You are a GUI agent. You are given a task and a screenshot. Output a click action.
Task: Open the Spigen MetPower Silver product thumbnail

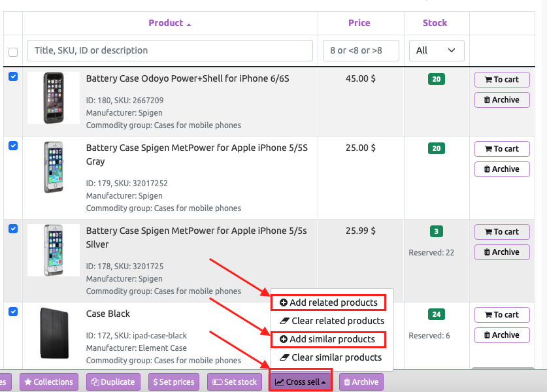pos(54,250)
